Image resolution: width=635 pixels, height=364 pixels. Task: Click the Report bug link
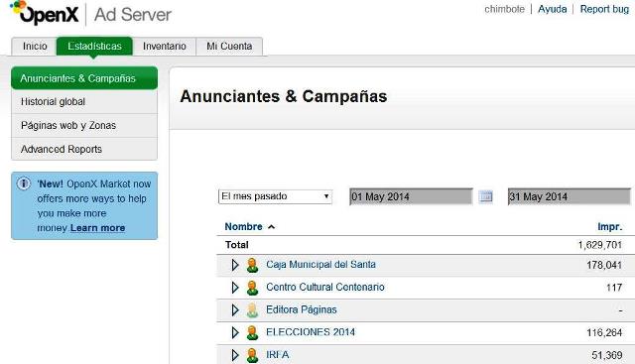tap(604, 9)
